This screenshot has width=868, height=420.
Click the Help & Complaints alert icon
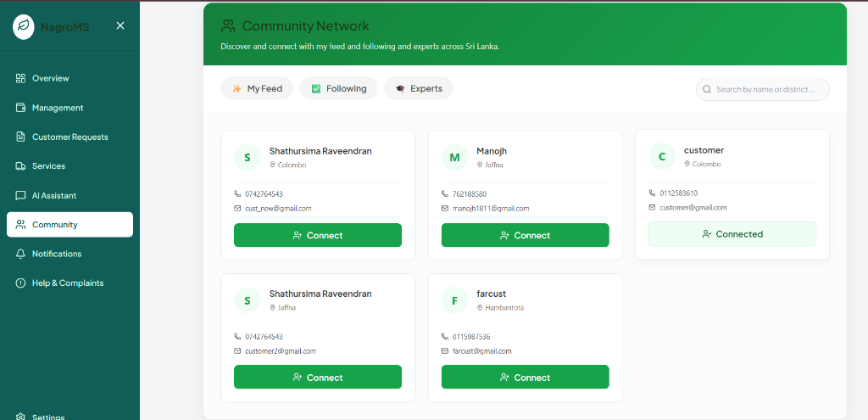(x=20, y=283)
